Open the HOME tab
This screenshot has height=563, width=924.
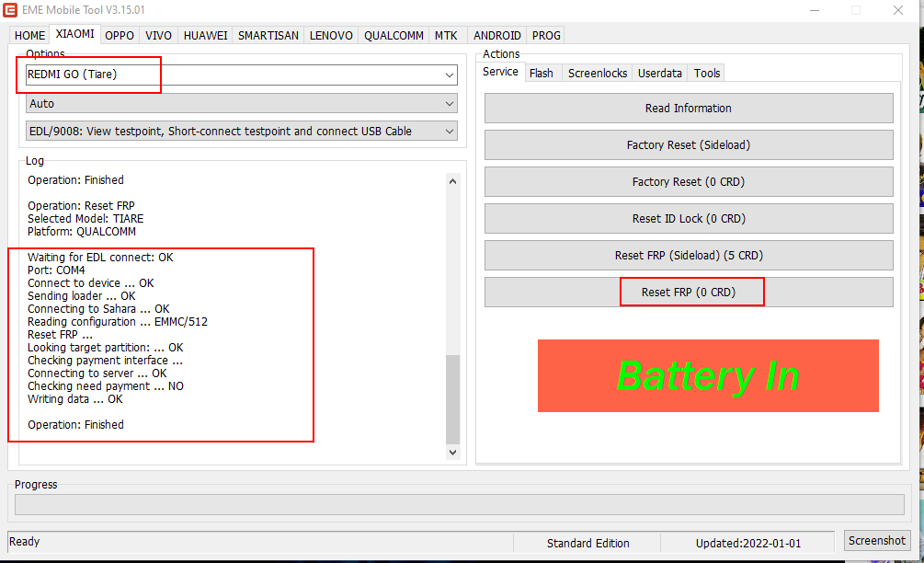pos(29,35)
